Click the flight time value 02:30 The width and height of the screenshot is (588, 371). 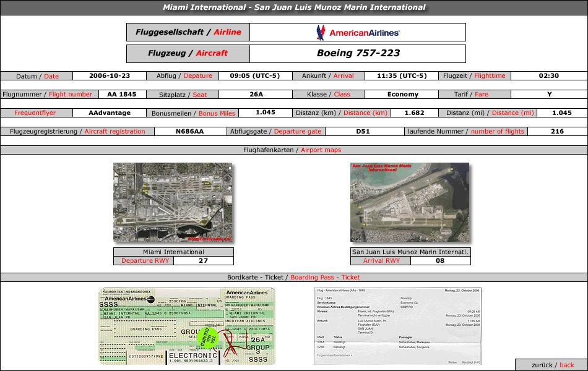click(549, 75)
